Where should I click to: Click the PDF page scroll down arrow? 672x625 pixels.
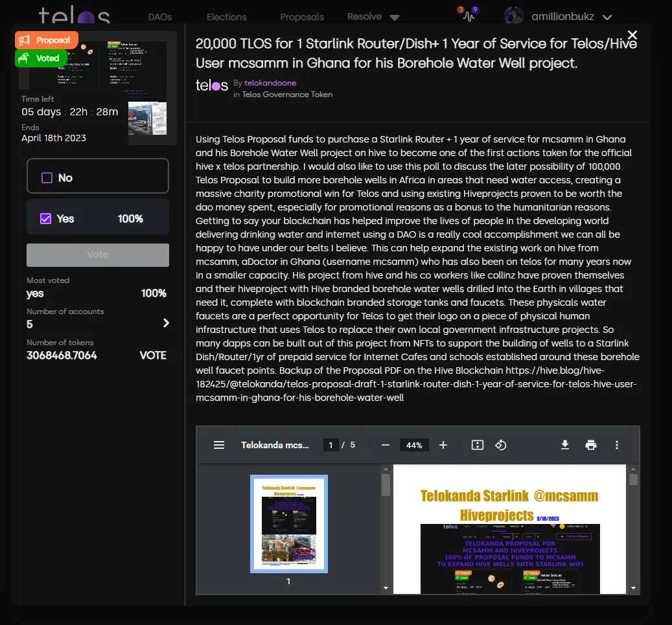[633, 588]
